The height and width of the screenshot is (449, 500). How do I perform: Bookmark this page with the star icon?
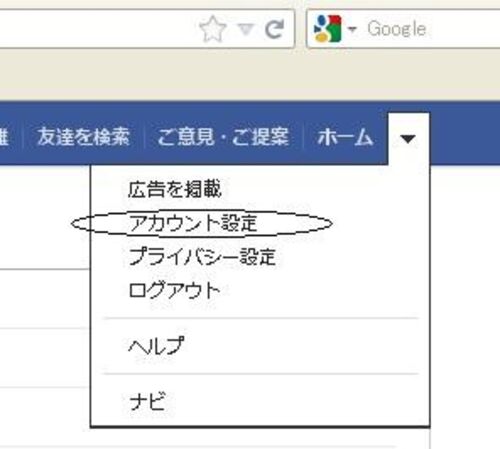[x=213, y=30]
